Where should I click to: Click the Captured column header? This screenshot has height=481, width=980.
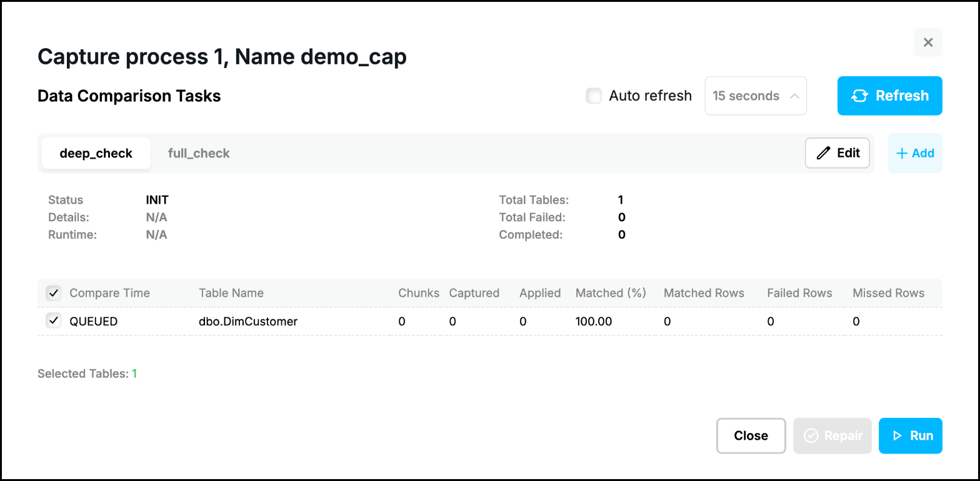(474, 293)
